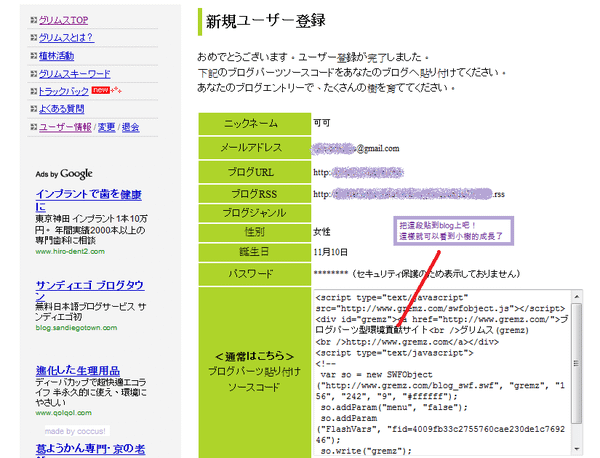
Task: Click the ブログRSS field label
Action: click(254, 194)
